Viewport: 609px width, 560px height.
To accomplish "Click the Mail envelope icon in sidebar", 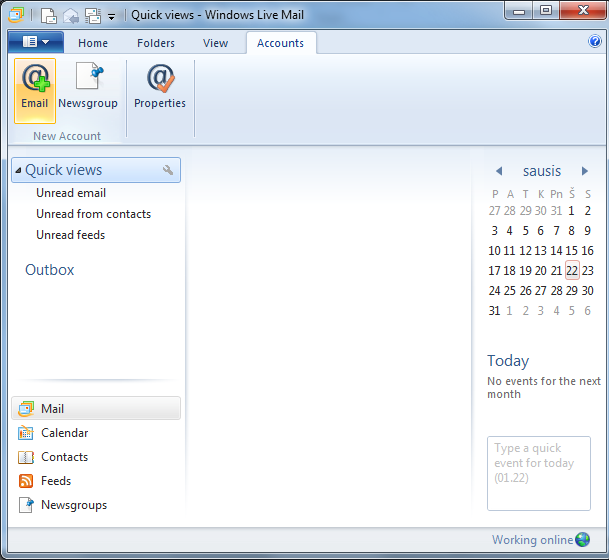I will 26,409.
